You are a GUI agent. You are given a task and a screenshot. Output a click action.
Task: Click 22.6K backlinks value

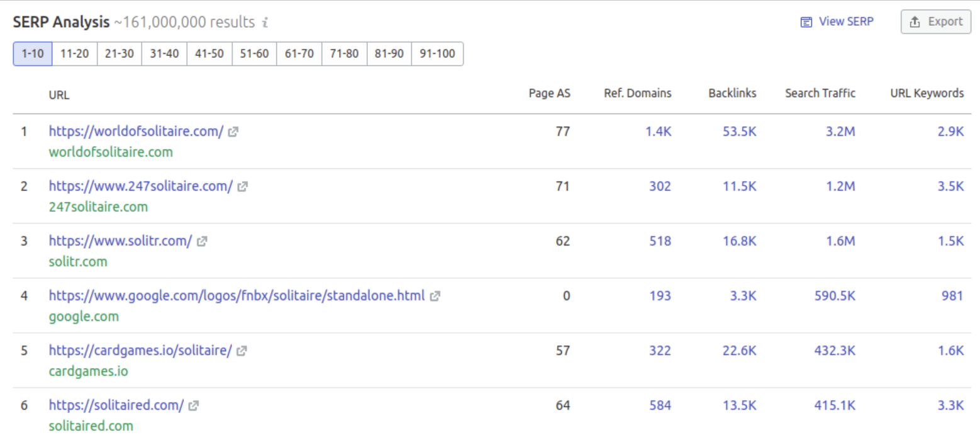coord(740,351)
